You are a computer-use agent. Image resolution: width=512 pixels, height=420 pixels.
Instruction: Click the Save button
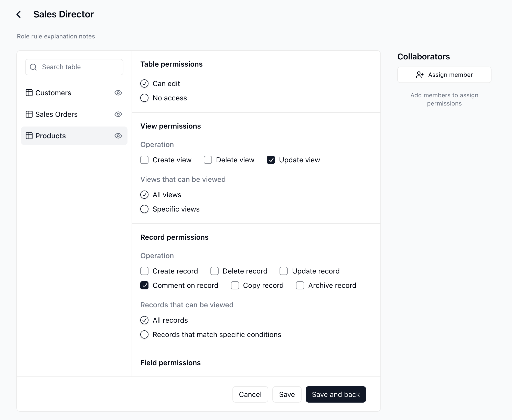[287, 394]
